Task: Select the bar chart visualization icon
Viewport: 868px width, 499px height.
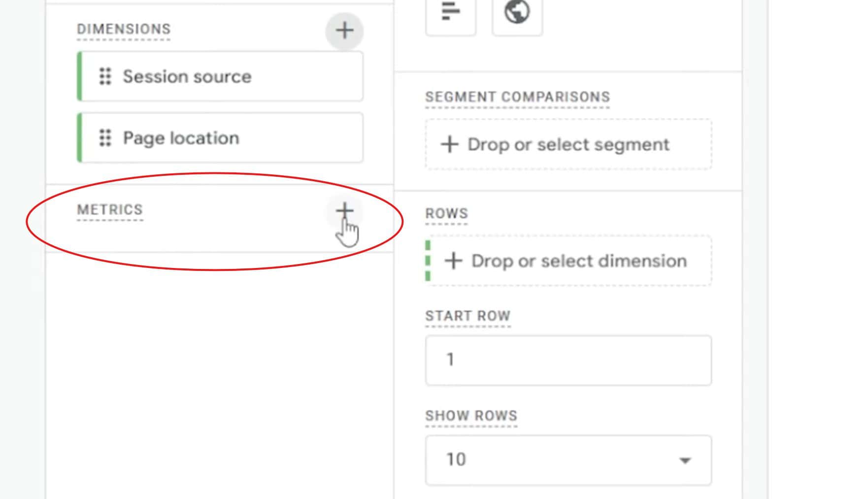Action: tap(450, 15)
